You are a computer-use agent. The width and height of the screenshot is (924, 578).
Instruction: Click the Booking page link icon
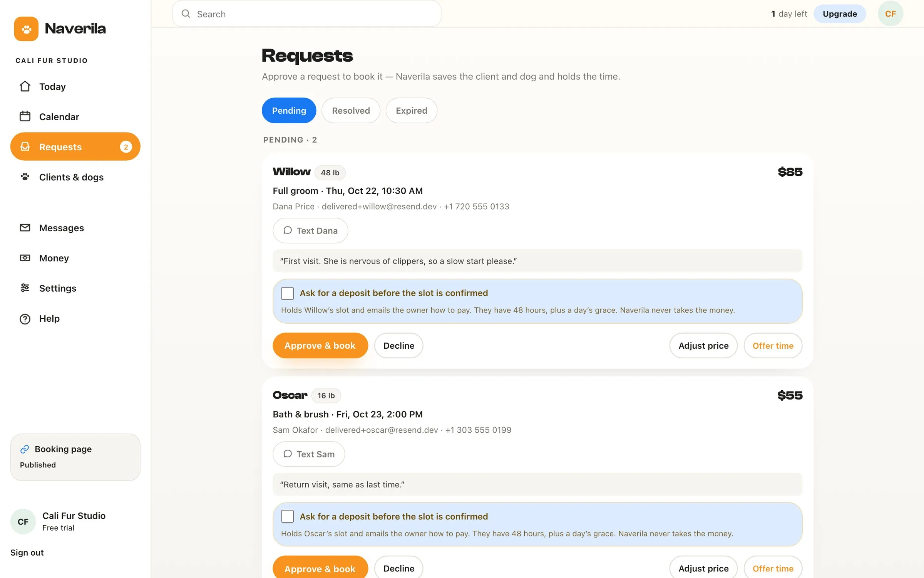(x=25, y=449)
